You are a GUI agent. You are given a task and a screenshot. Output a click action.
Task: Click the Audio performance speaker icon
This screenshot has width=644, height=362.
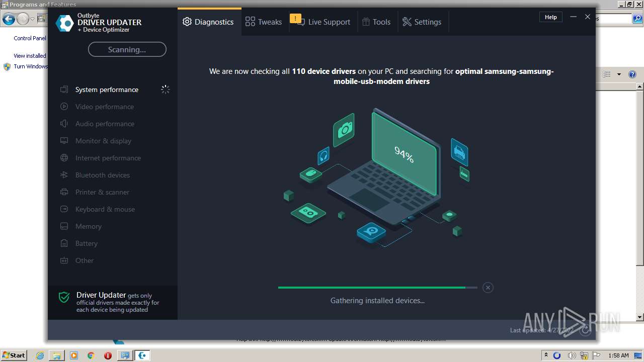coord(64,124)
